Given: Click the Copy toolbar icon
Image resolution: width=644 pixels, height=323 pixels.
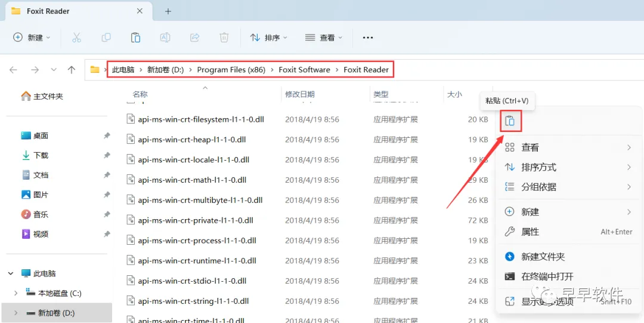Looking at the screenshot, I should point(106,38).
